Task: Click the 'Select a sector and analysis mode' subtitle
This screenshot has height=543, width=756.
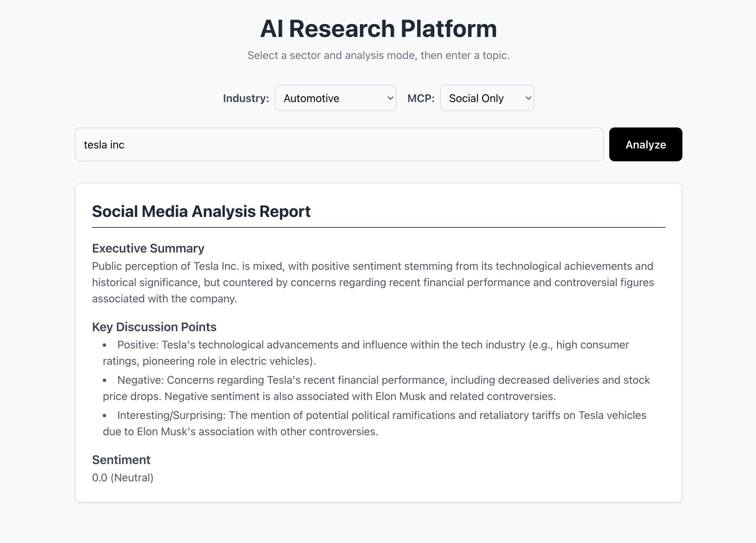Action: [x=378, y=55]
